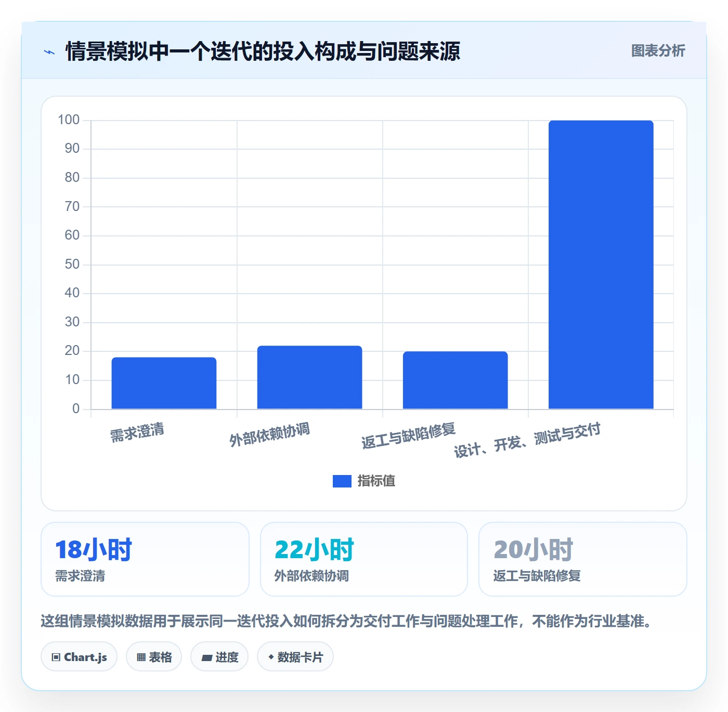This screenshot has width=728, height=712.
Task: Click the 进度 tag text
Action: tap(227, 657)
